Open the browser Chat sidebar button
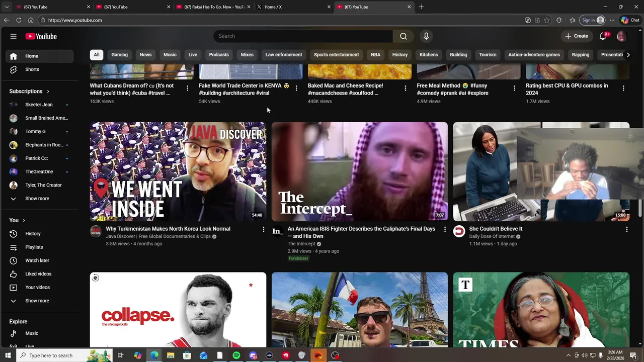The height and width of the screenshot is (362, 644). 630,20
